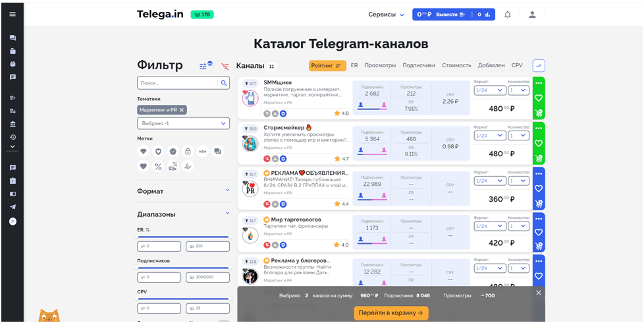Open three-dot menu on Сторисмейкер row
644x323 pixels.
(539, 129)
